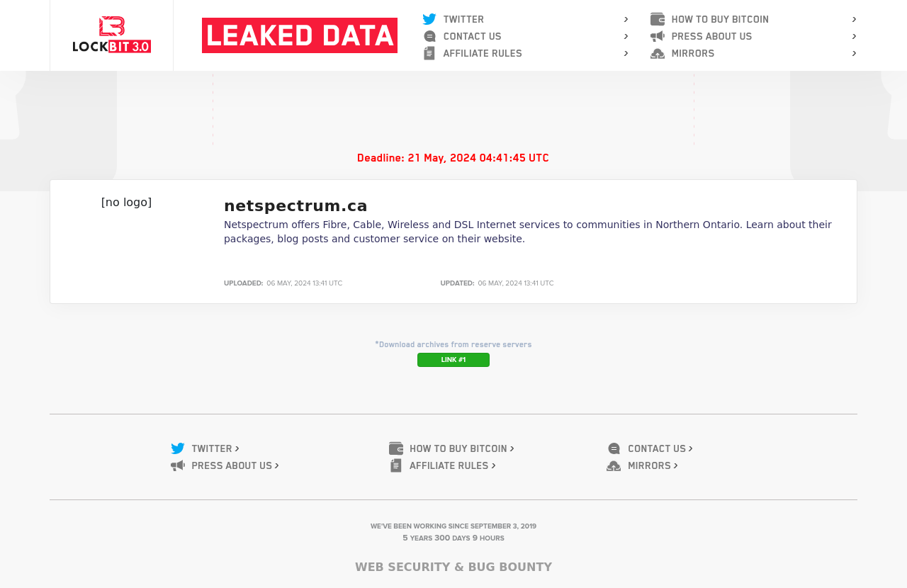
Task: Click the Mirrors cloud icon in header
Action: (x=658, y=53)
